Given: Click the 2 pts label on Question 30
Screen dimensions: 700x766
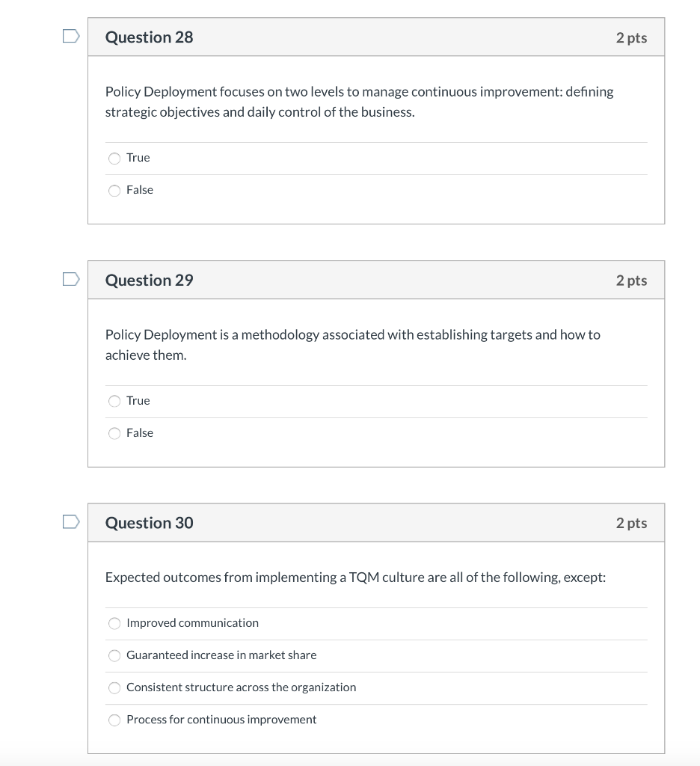Looking at the screenshot, I should point(632,523).
